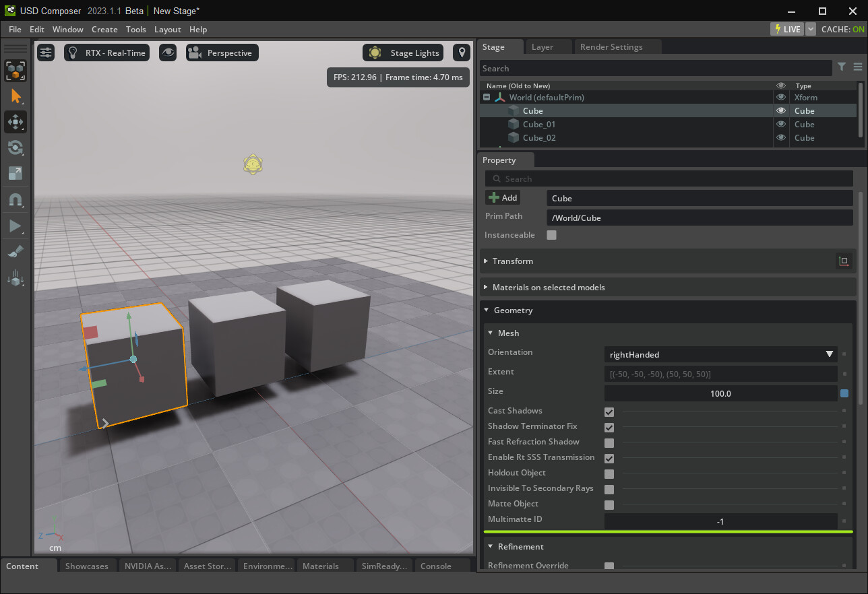Viewport: 868px width, 594px height.
Task: Select Cube_02 in the stage tree
Action: click(x=539, y=138)
